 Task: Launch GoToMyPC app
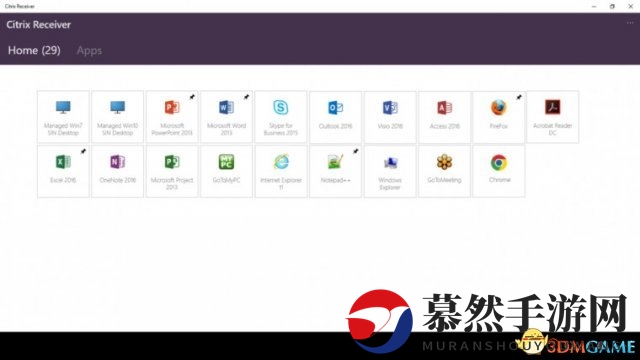[x=227, y=171]
